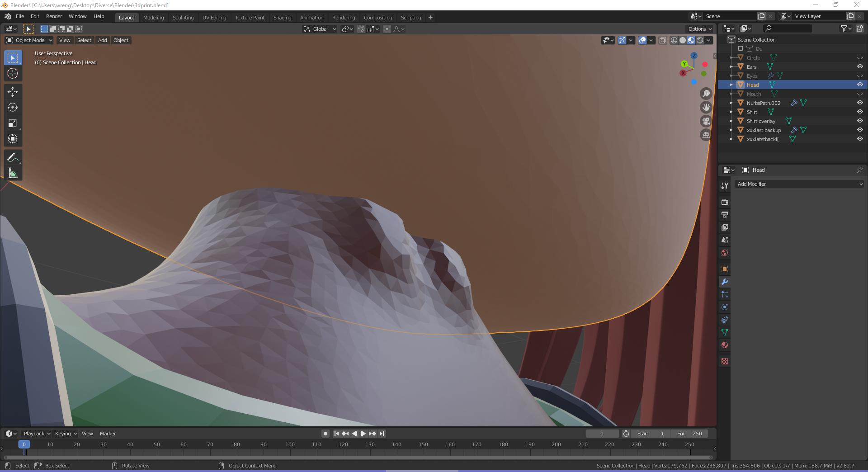Screen dimensions: 868x472
Task: Open the Object Constraints properties tab
Action: tap(725, 320)
